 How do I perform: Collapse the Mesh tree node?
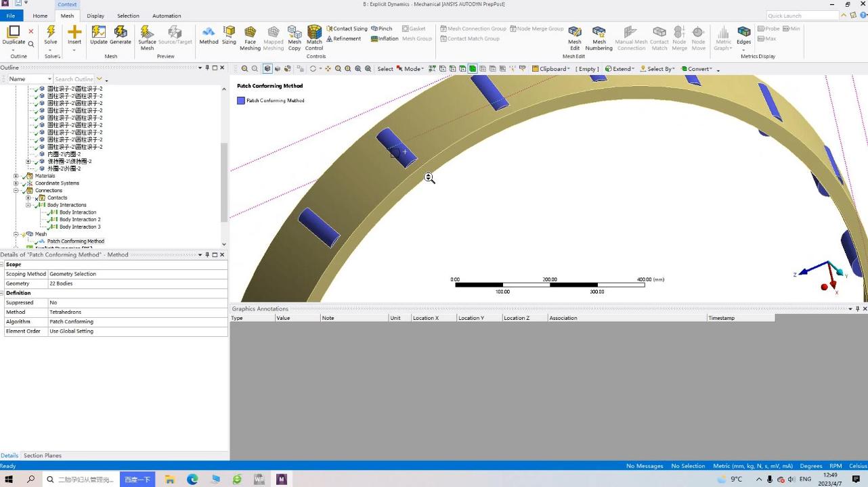coord(16,234)
